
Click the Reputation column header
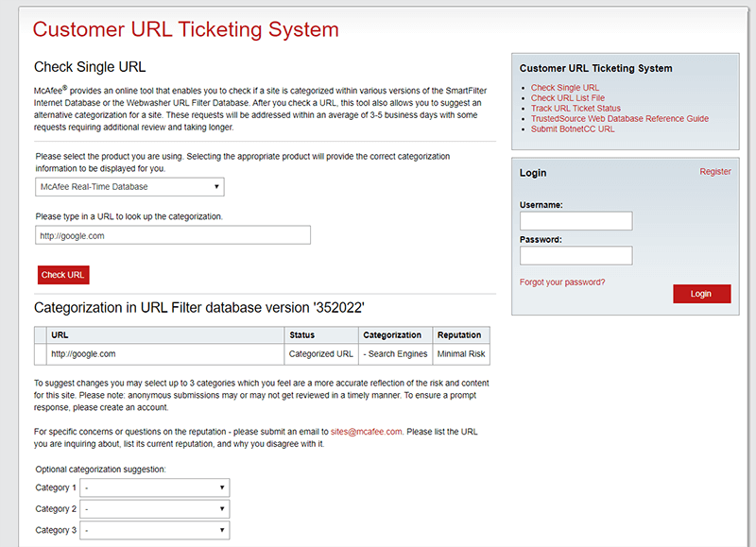[461, 335]
